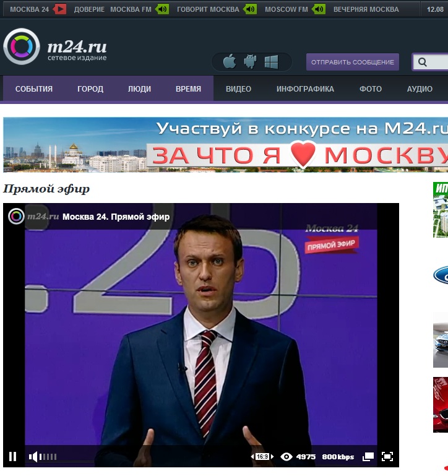Click the Ford logo sidebar ad

pos(441,275)
